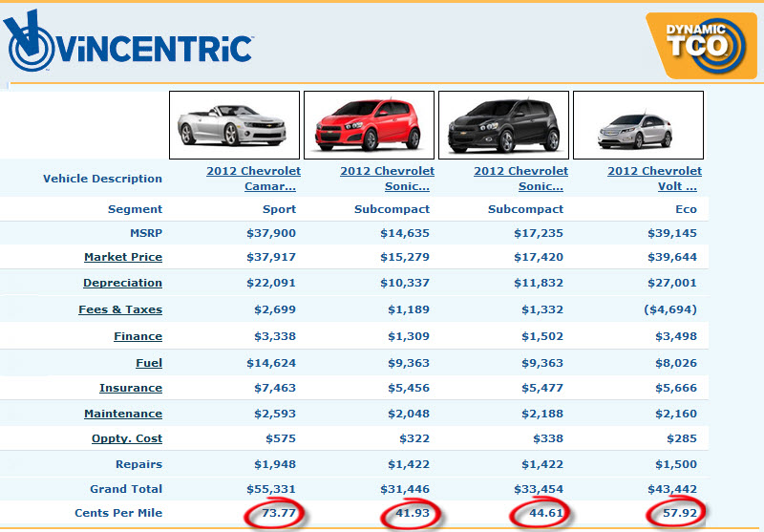
Task: Open the 2012 Chevrolet Camar... link
Action: click(253, 179)
